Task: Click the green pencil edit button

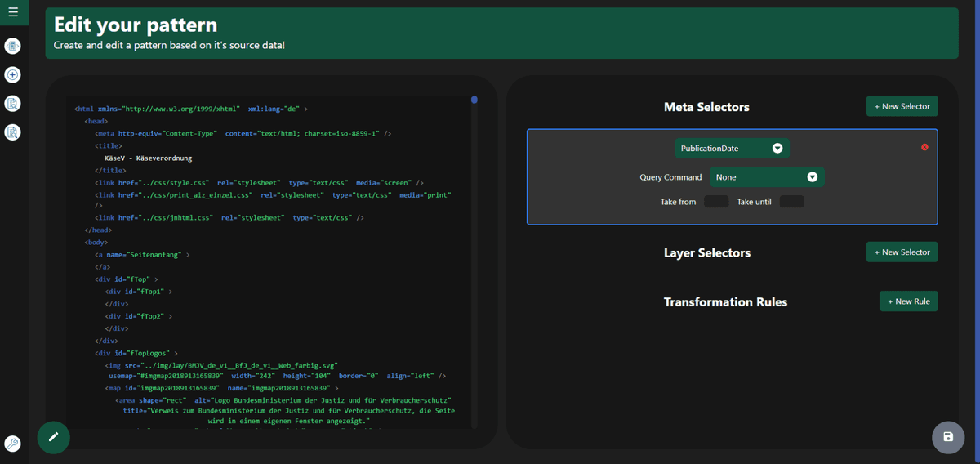Action: click(x=54, y=436)
